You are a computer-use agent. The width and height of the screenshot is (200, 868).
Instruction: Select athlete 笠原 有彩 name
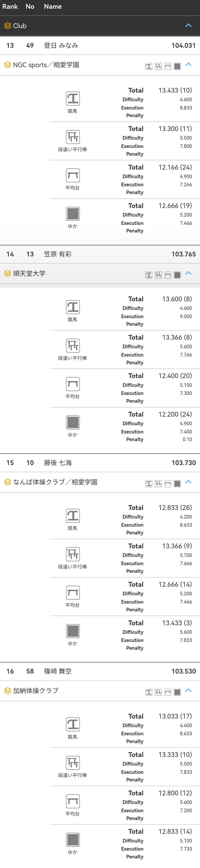58,254
